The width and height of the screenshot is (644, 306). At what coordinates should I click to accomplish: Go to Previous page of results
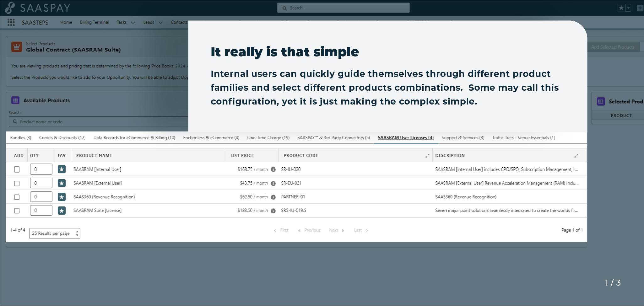tap(309, 230)
